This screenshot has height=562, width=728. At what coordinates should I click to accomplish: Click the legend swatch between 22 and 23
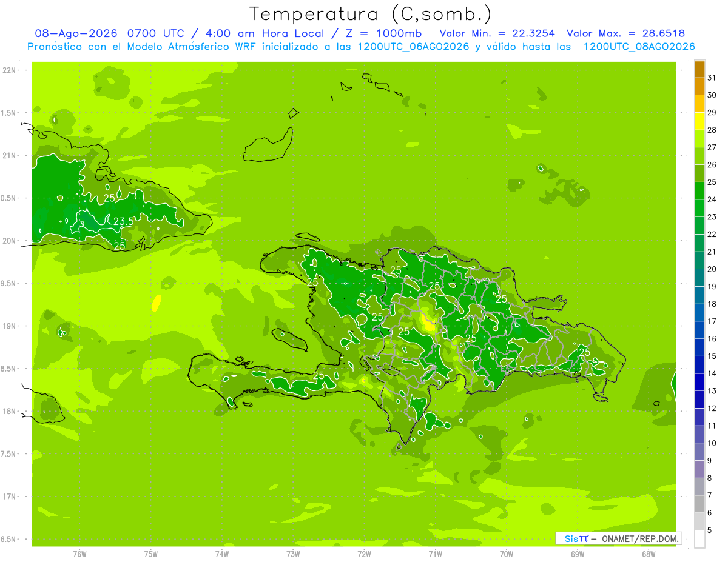pos(699,226)
